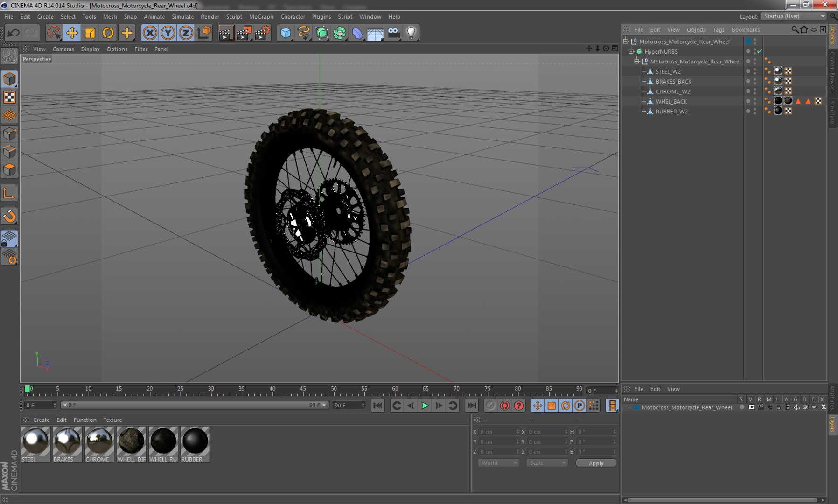Click the X position input field
The image size is (838, 504).
click(498, 432)
